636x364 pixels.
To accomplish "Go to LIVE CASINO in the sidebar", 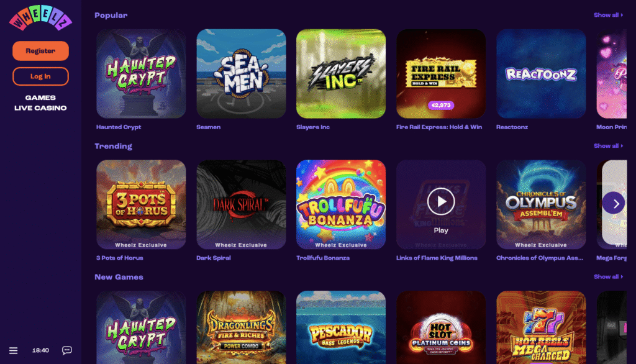I will point(40,108).
